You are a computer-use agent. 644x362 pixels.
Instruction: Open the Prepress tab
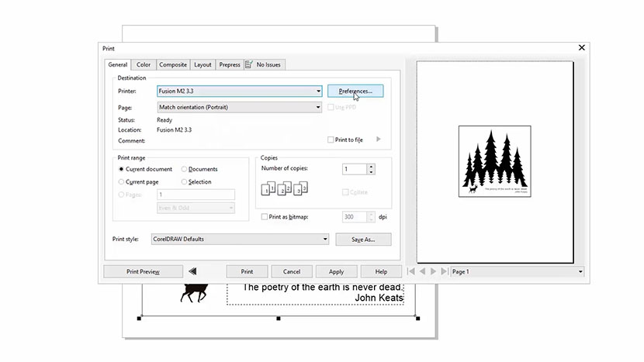pos(229,64)
